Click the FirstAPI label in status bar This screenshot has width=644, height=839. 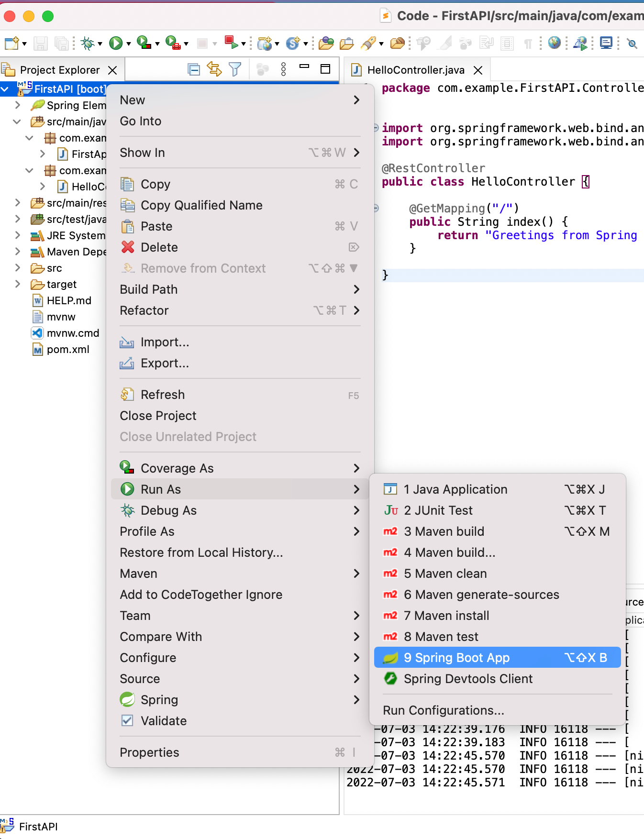pos(38,827)
